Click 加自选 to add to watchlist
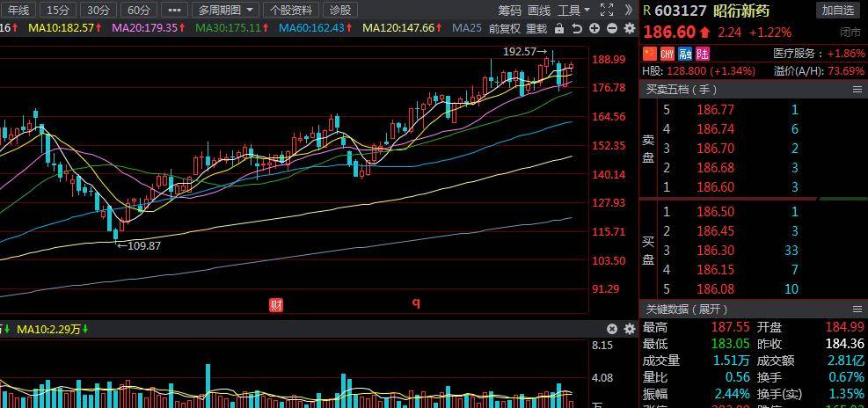 tap(838, 10)
